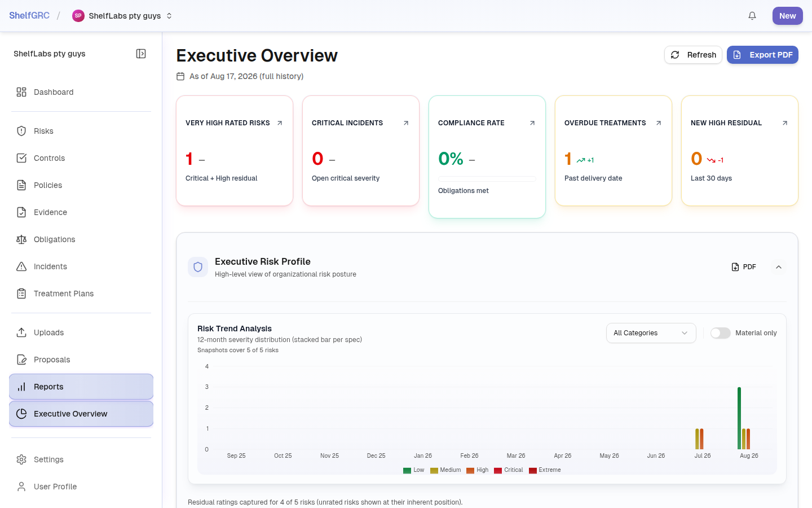Click the SP organization avatar
This screenshot has height=508, width=812.
[78, 16]
